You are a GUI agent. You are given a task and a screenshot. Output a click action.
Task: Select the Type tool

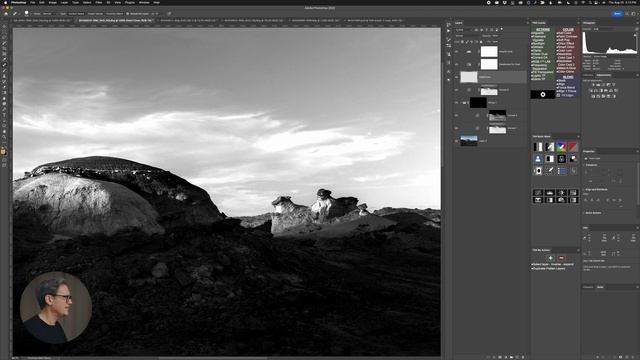tap(4, 115)
